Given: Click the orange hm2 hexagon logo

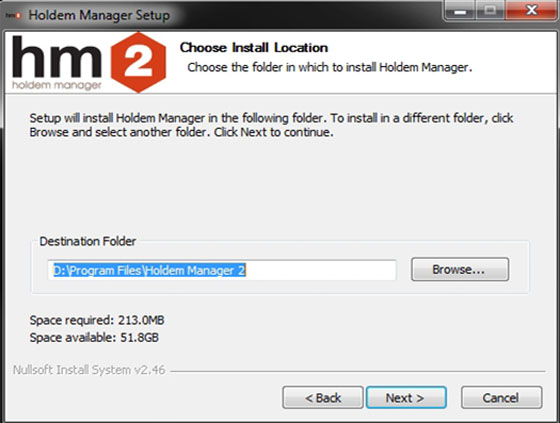Looking at the screenshot, I should coord(138,62).
